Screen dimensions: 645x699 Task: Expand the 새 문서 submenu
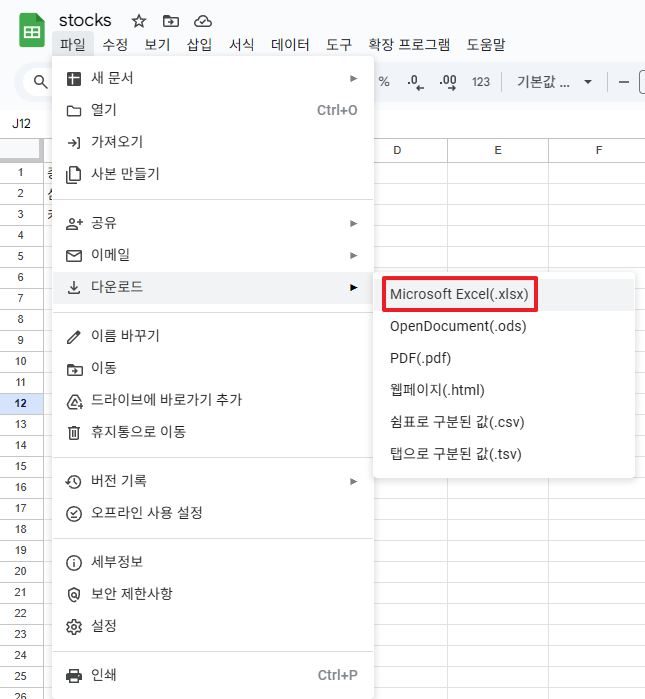point(213,78)
